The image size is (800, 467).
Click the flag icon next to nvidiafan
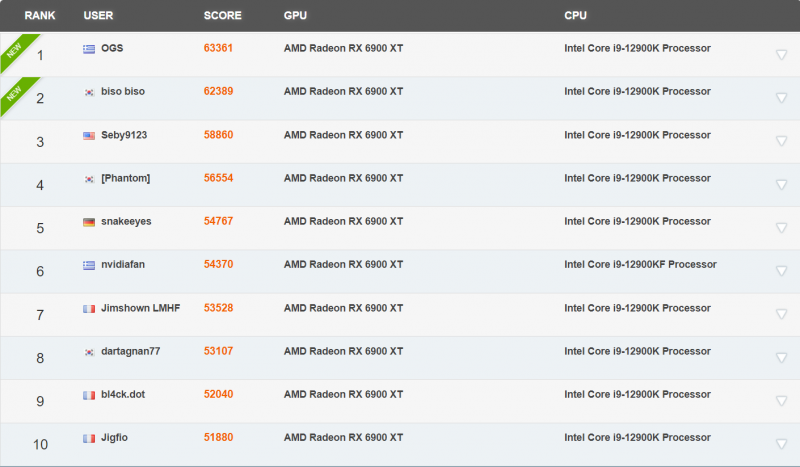click(x=89, y=265)
